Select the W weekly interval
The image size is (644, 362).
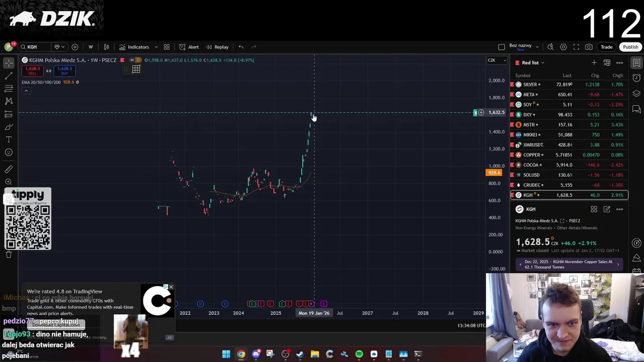click(x=91, y=47)
